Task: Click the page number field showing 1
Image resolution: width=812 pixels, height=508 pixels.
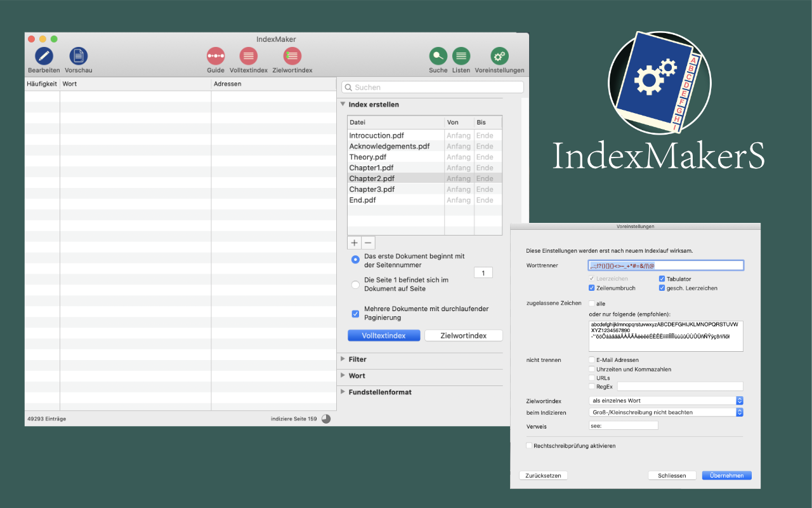Action: 483,273
